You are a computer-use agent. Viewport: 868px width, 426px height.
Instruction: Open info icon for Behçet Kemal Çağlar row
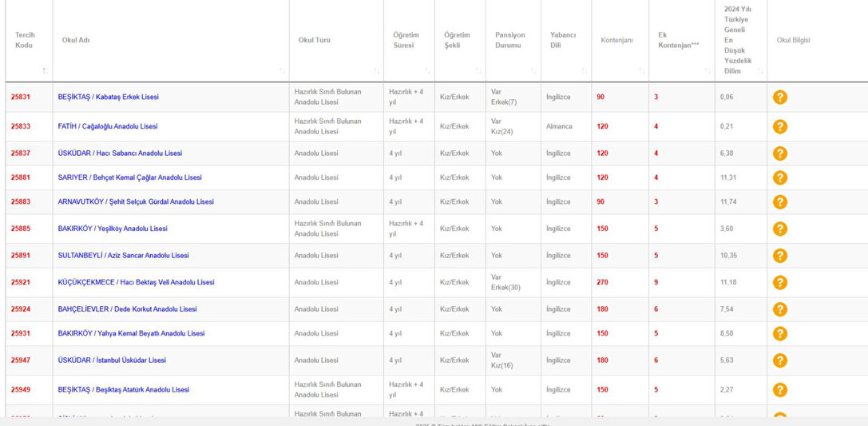780,177
